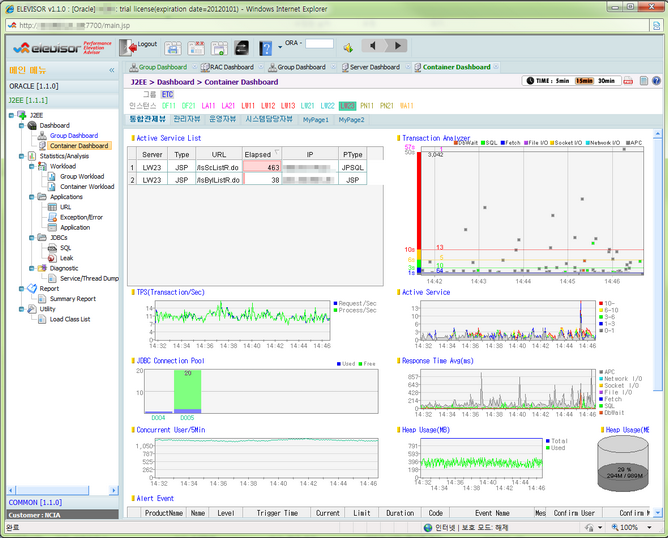Viewport: 668px width, 538px height.
Task: Switch to the Server Dashboard tab
Action: [371, 67]
